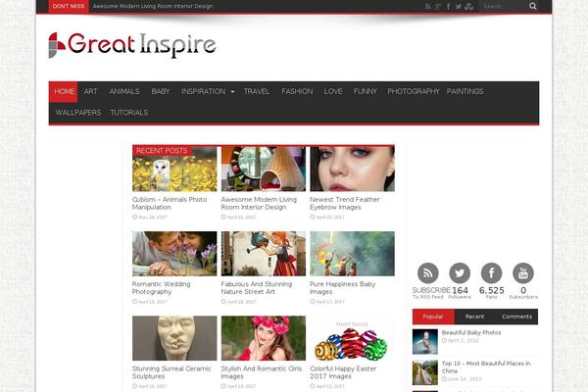Click the colorful Easter eggs thumbnail
The width and height of the screenshot is (588, 392).
(352, 338)
